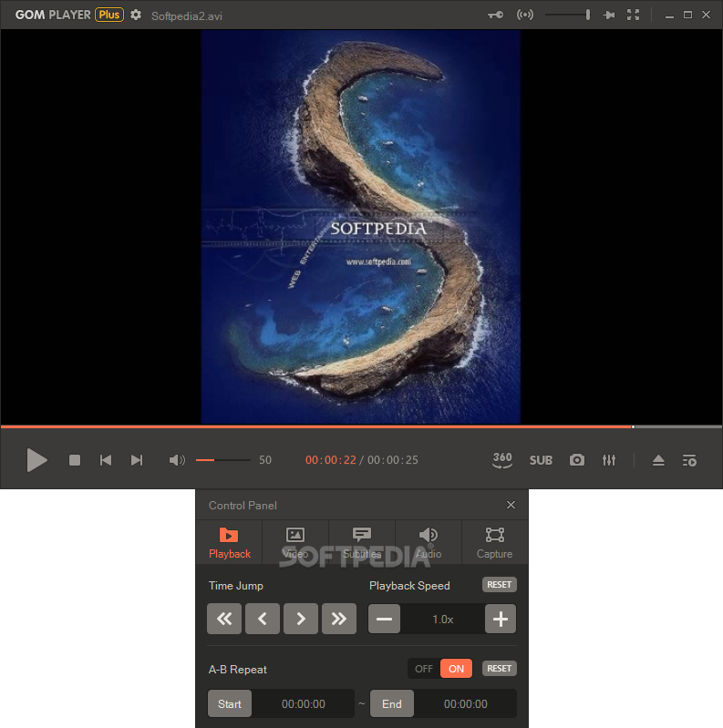
Task: Turn A-B Repeat OFF
Action: [x=424, y=669]
